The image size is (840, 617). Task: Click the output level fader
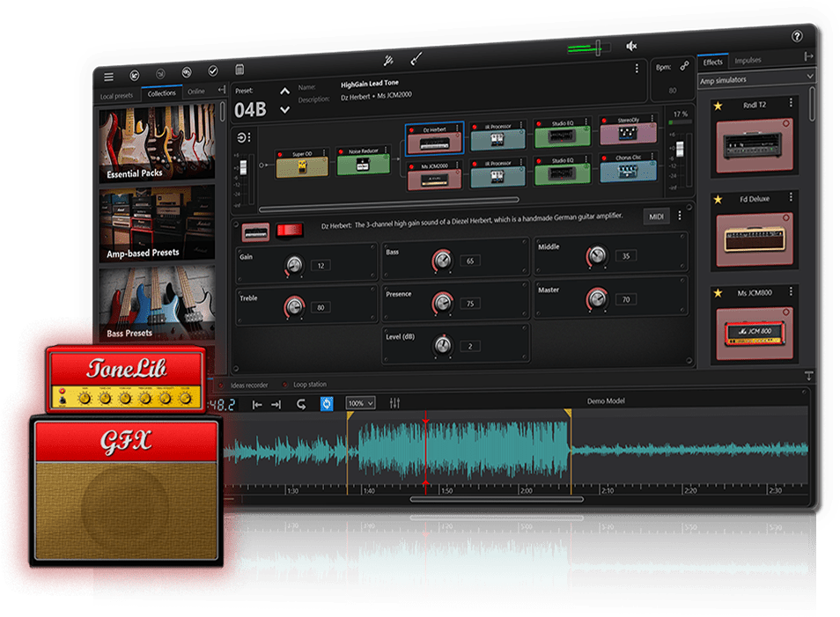click(681, 149)
